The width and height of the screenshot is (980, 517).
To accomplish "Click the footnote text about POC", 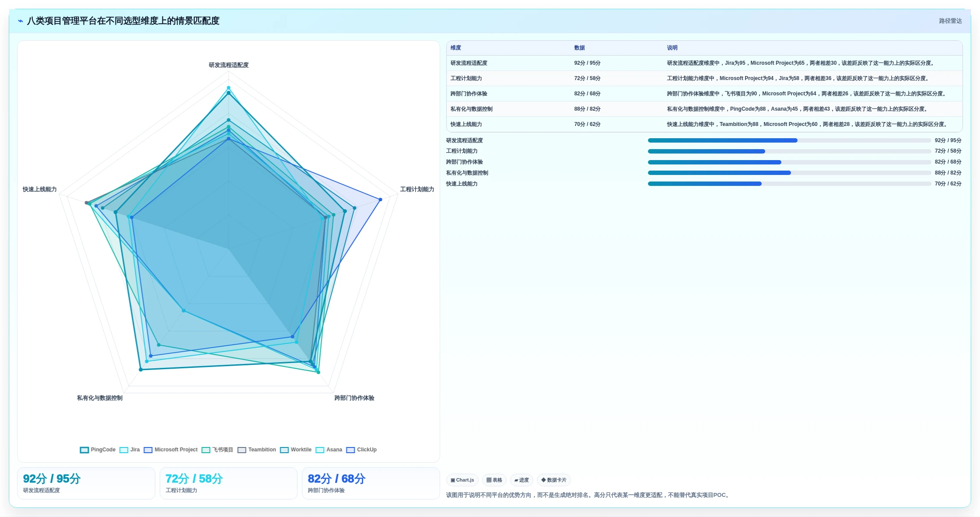I will point(588,495).
